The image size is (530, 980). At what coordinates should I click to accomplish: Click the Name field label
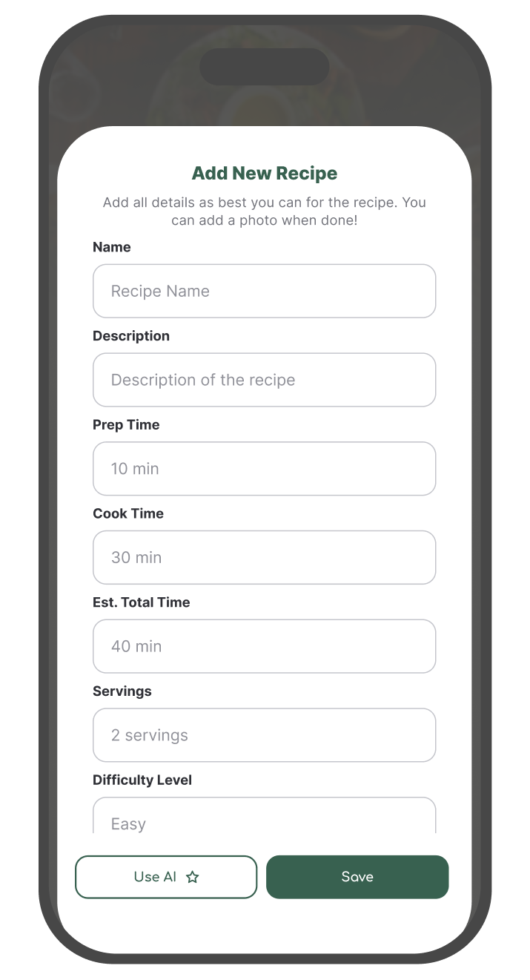[x=112, y=247]
